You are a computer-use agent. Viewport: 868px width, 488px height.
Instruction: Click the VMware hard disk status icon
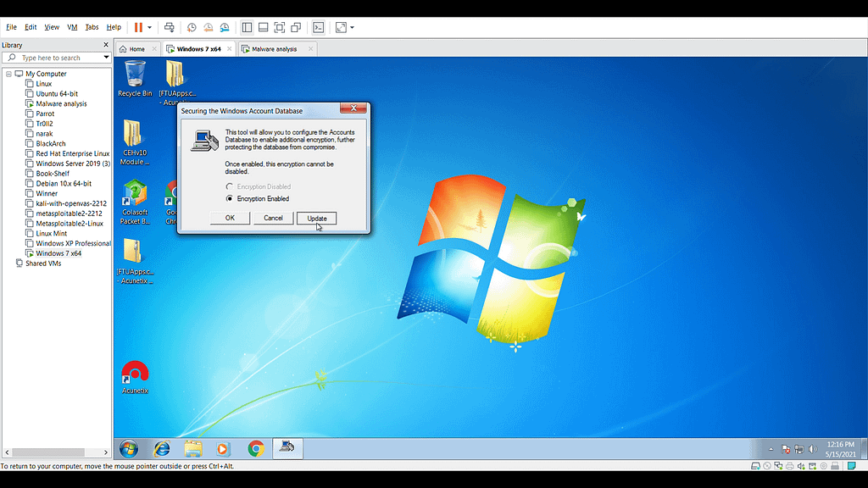point(755,466)
